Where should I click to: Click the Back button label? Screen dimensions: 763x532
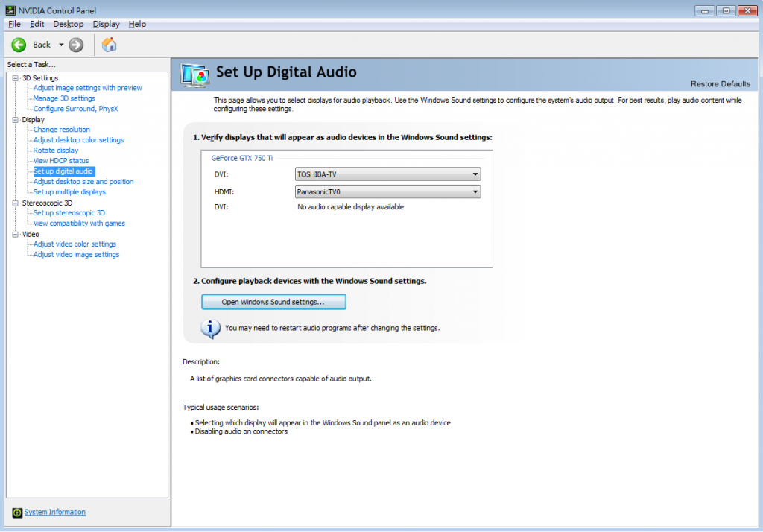click(42, 45)
